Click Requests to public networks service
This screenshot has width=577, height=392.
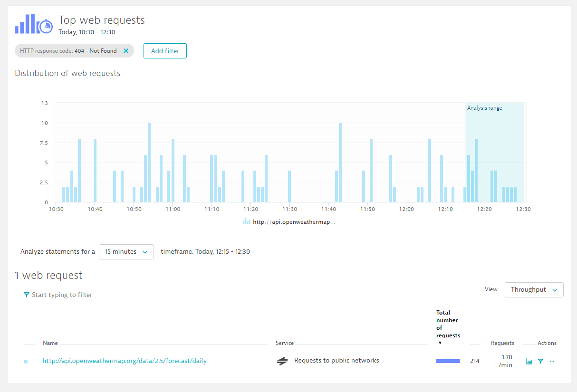[337, 361]
